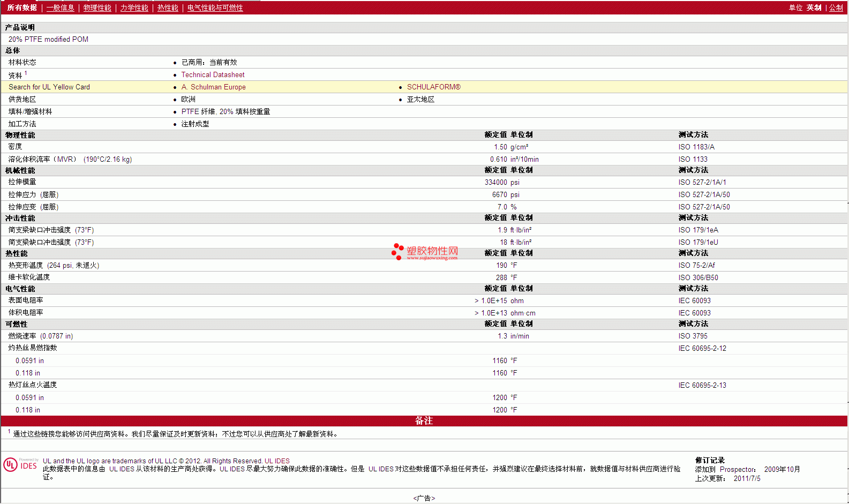Screen dimensions: 849x504
Task: Click Search for UL Yellow Card
Action: point(49,87)
